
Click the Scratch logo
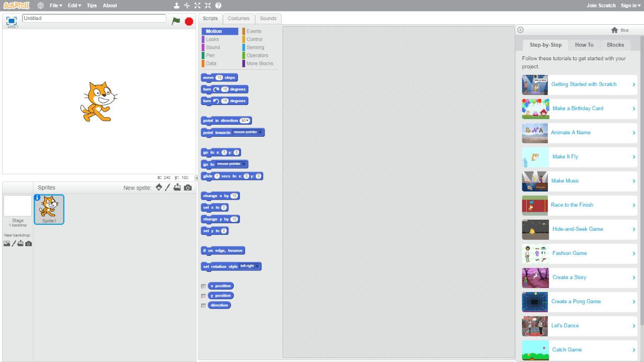(x=16, y=6)
